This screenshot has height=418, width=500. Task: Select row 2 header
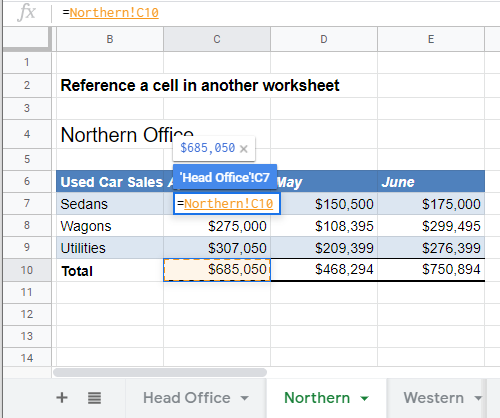point(27,85)
